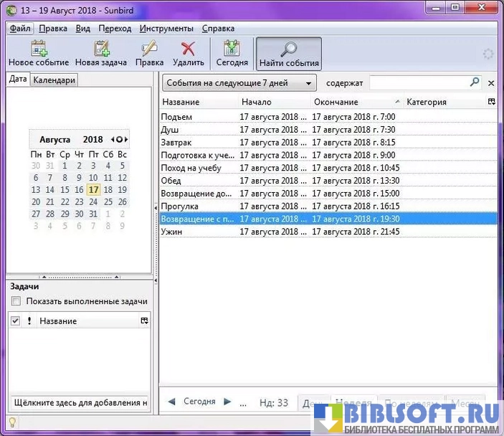504x436 pixels.
Task: Open the Инструменты menu
Action: (x=166, y=29)
